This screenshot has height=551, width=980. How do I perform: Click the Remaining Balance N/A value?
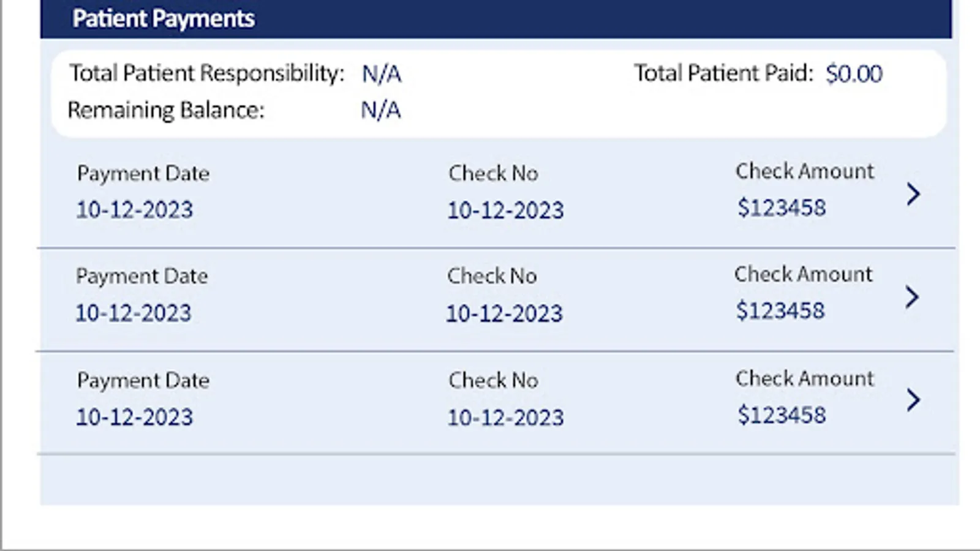click(x=380, y=111)
